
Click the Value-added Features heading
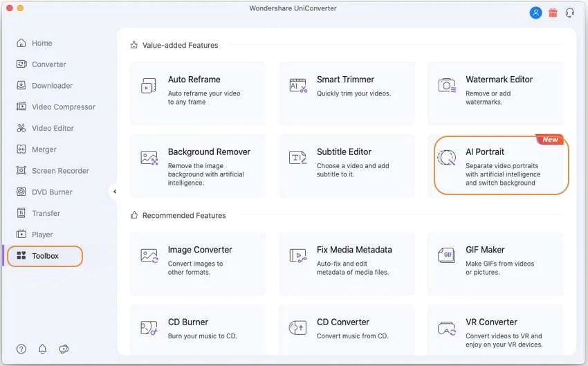[180, 46]
